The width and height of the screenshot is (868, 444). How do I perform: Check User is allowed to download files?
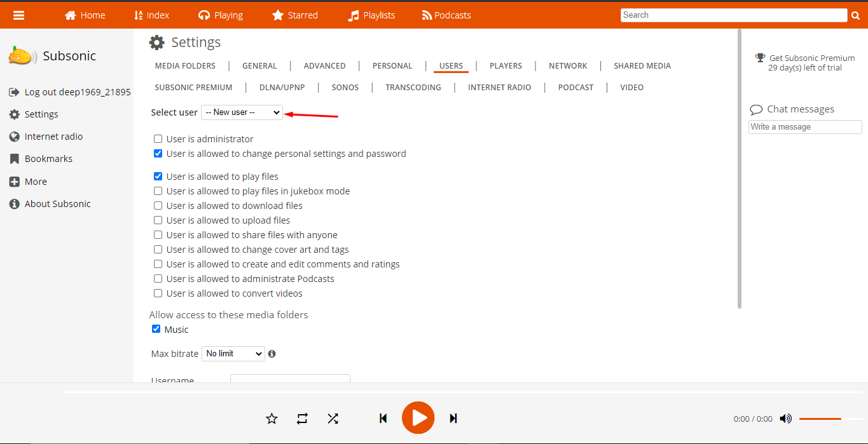[x=157, y=205]
